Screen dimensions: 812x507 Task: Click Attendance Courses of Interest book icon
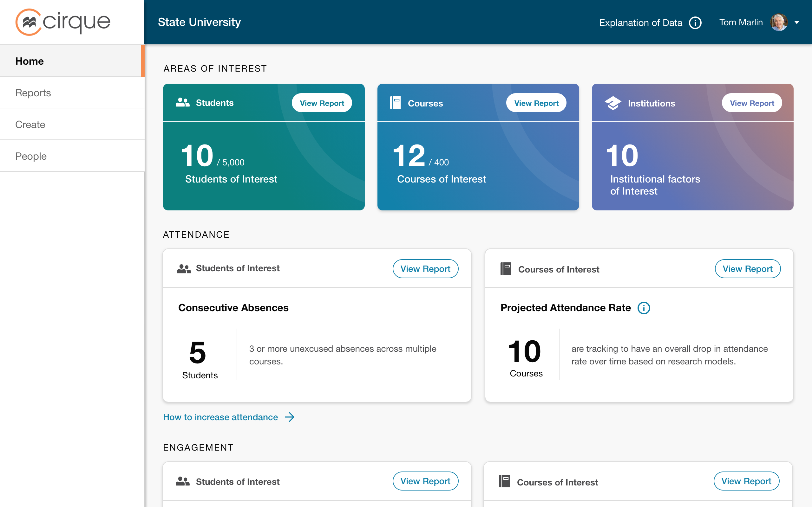506,269
